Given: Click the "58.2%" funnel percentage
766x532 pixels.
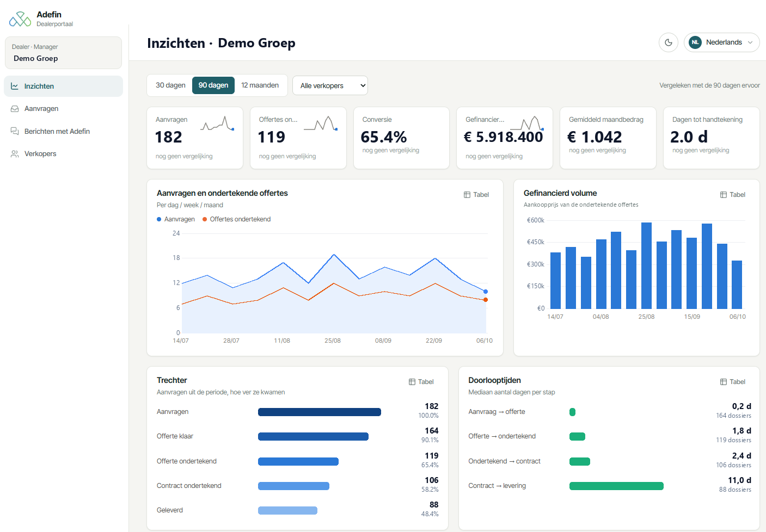Looking at the screenshot, I should click(x=430, y=490).
